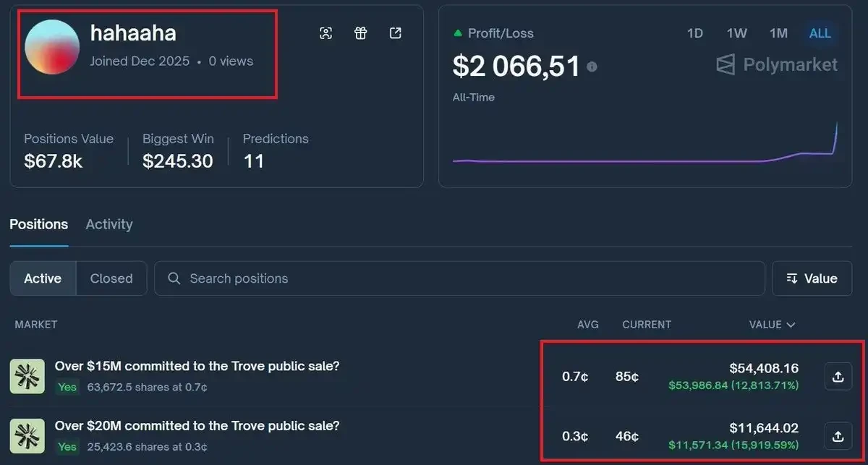
Task: Click the first market's thumbnail image
Action: [27, 375]
